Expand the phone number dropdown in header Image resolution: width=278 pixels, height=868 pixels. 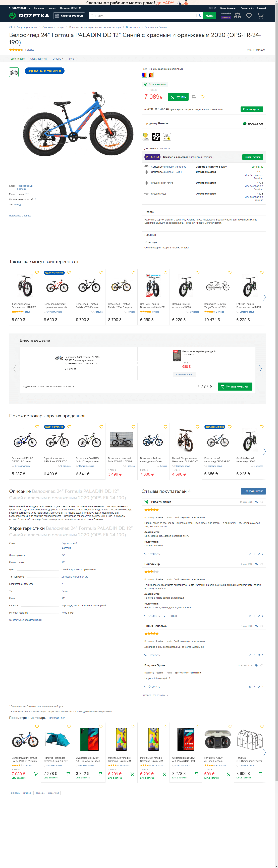click(29, 8)
